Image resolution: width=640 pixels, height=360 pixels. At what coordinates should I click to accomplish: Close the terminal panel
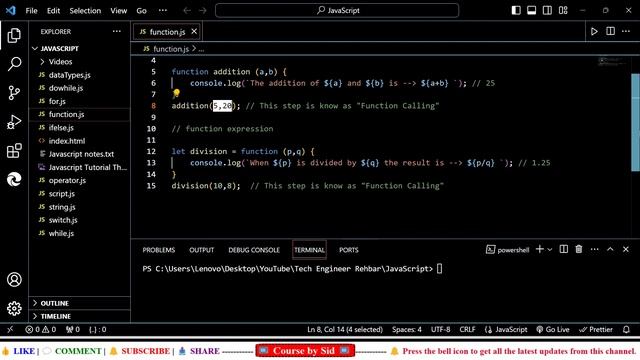tap(626, 249)
